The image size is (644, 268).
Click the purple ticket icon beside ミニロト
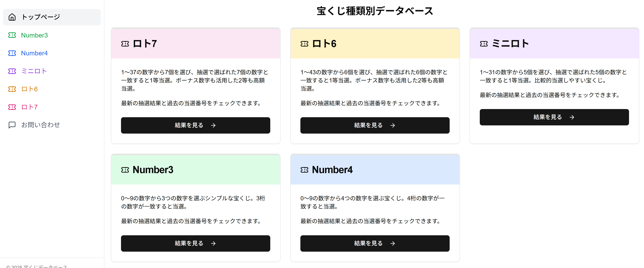(12, 71)
